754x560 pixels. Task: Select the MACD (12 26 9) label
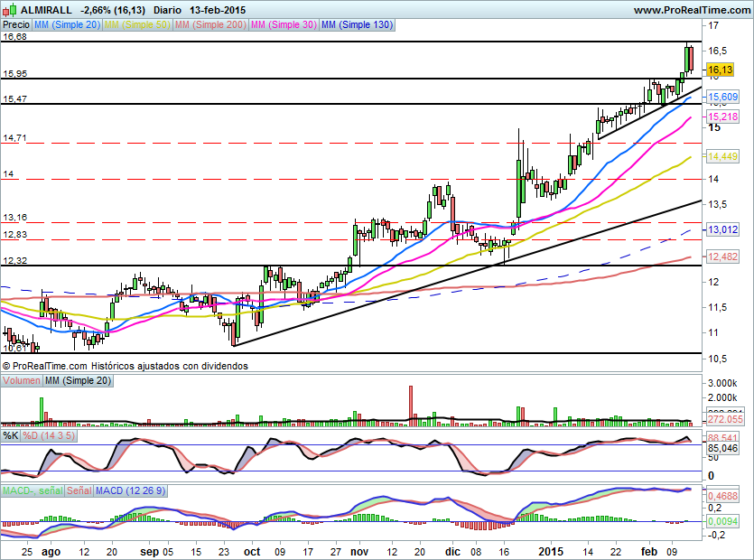[x=130, y=490]
